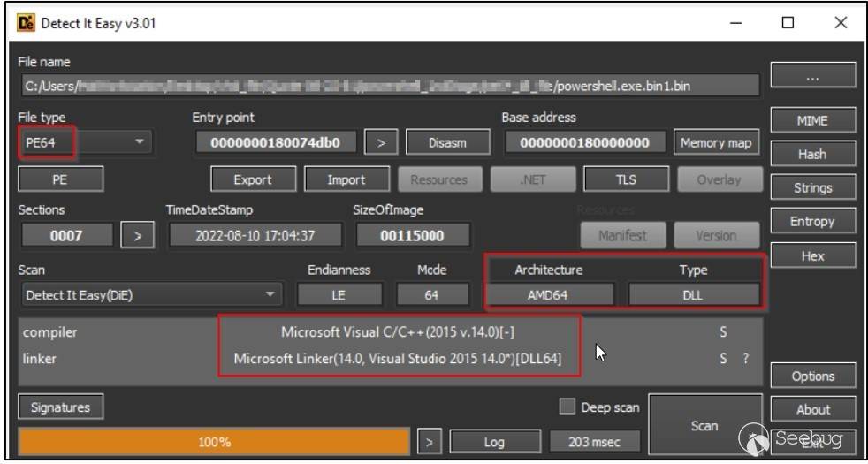Click the Base address value field
This screenshot has height=464, width=868.
(584, 143)
